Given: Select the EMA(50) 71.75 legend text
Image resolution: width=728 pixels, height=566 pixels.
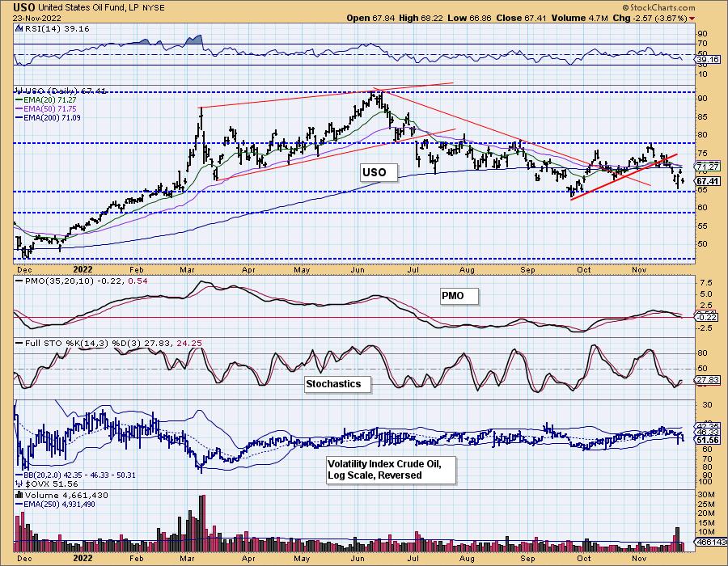Looking at the screenshot, I should click(49, 108).
